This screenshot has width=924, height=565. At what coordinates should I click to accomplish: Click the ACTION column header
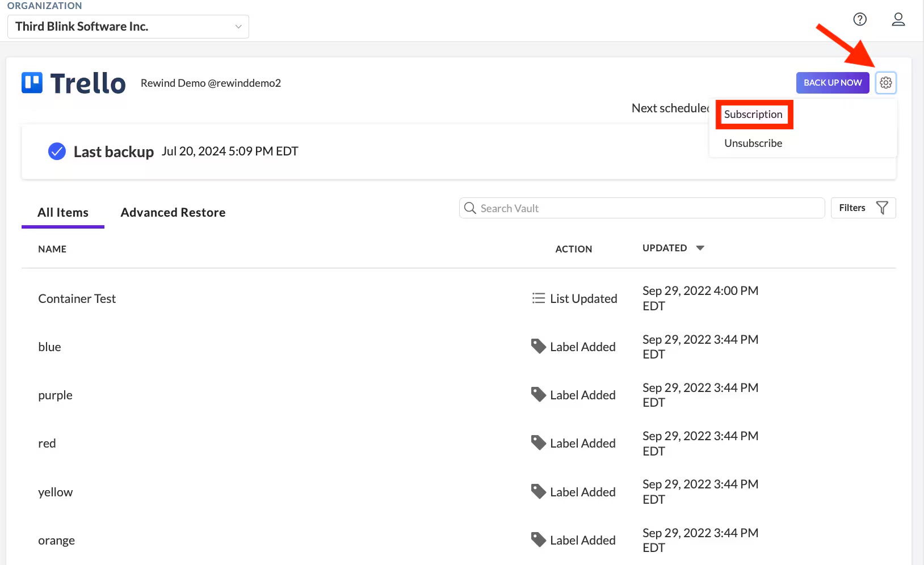click(574, 249)
